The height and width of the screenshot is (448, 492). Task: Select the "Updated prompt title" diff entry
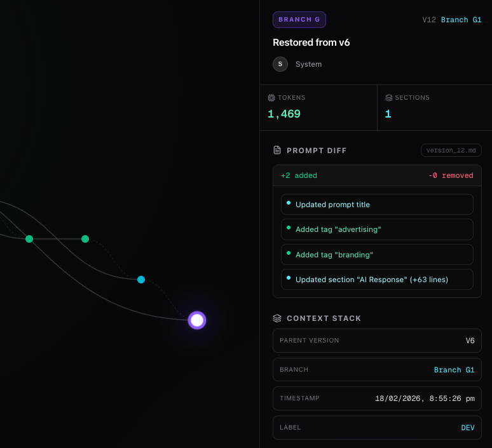coord(377,204)
